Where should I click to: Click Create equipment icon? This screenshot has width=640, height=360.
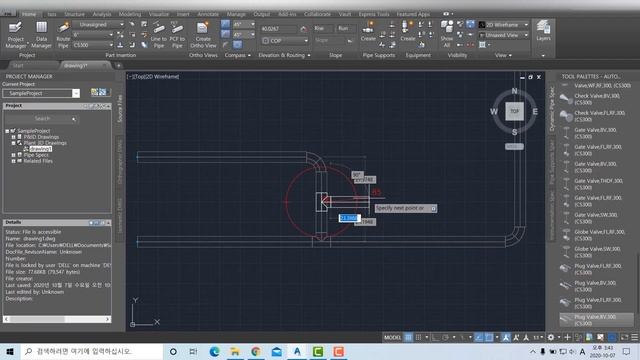point(407,31)
